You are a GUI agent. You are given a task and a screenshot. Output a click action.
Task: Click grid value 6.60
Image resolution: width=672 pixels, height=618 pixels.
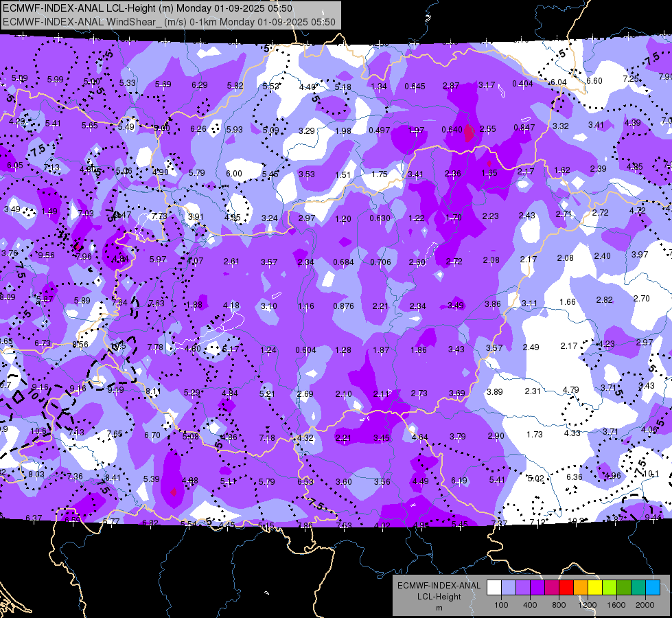click(594, 80)
